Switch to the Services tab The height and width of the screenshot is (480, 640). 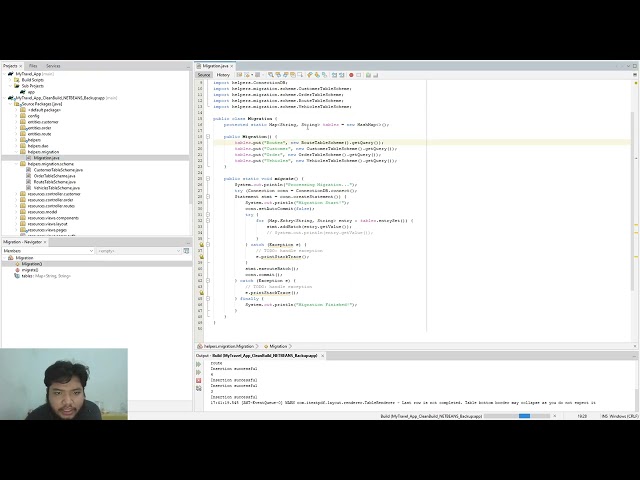coord(53,66)
